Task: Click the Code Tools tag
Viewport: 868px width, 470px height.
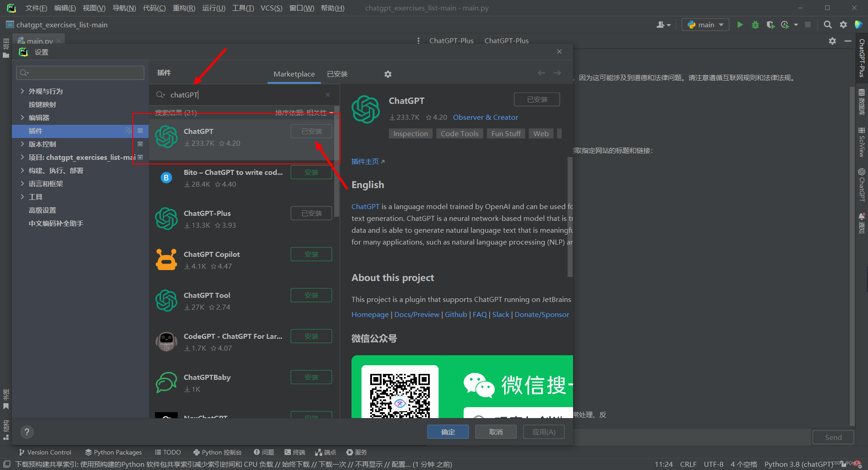Action: pos(460,133)
